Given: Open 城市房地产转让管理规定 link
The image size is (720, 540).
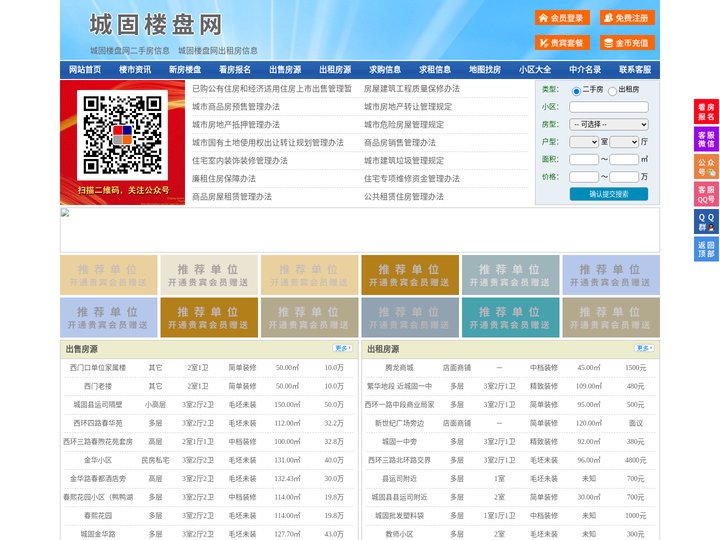Looking at the screenshot, I should click(408, 107).
